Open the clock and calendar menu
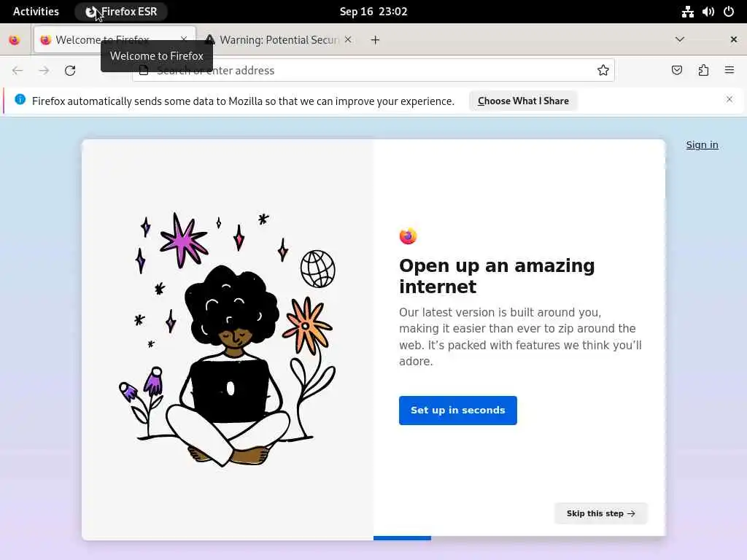Viewport: 747px width, 560px height. (373, 12)
